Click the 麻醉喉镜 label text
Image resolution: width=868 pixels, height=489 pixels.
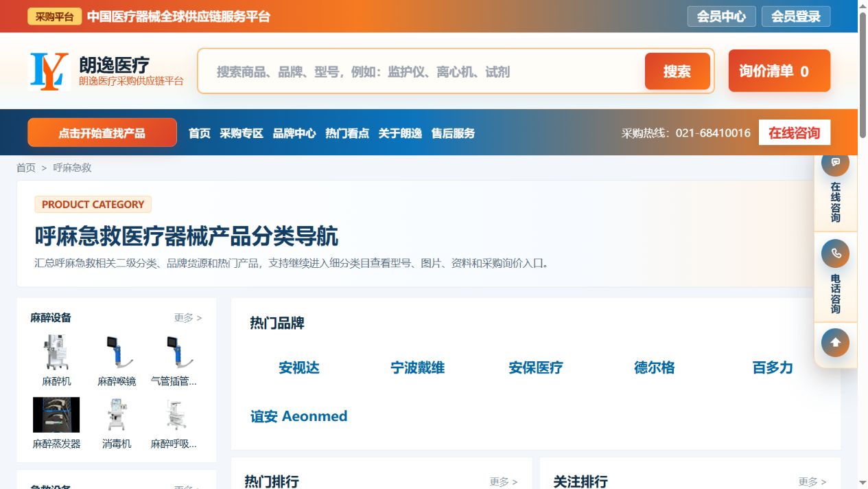[x=117, y=381]
